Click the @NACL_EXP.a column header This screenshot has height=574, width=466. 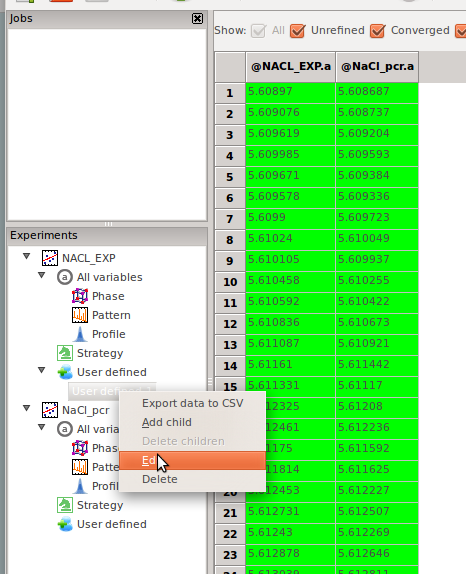click(x=291, y=67)
